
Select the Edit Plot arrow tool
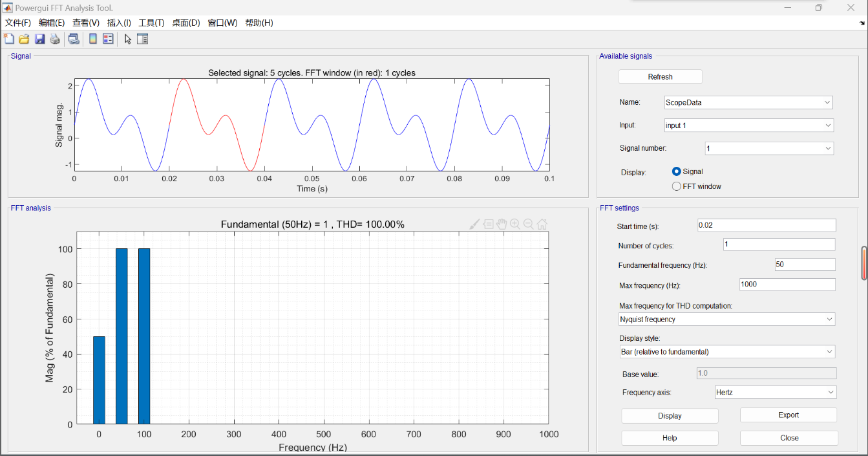pos(127,39)
